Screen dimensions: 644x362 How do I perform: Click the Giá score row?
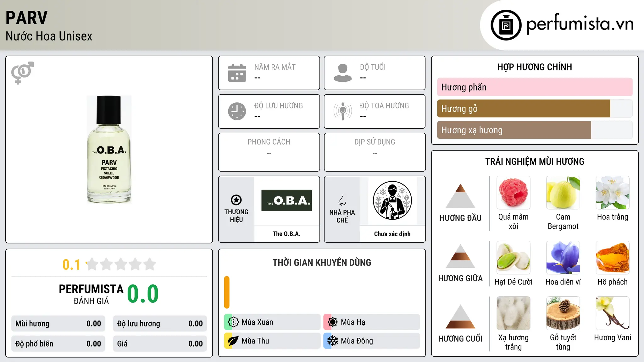pyautogui.click(x=160, y=344)
